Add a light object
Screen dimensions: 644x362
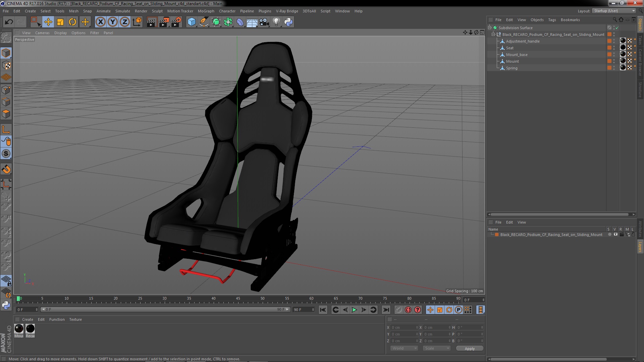click(x=276, y=22)
